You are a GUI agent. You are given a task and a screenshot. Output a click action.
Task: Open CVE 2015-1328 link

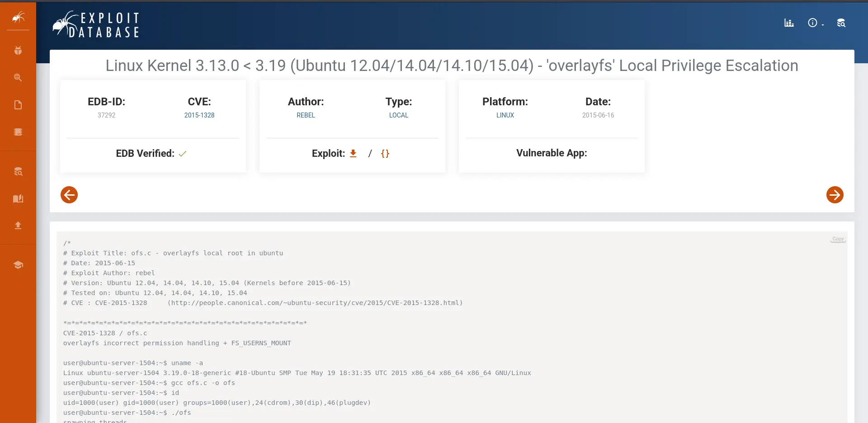click(x=199, y=115)
